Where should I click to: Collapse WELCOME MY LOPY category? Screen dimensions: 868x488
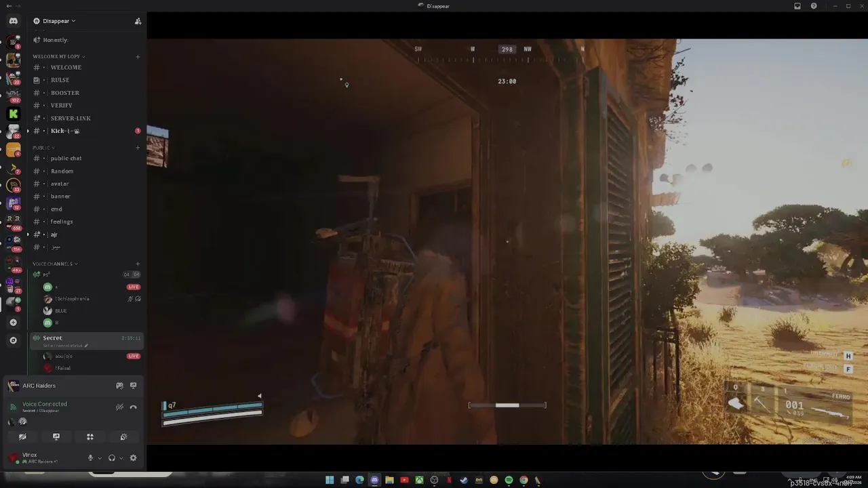[x=58, y=56]
